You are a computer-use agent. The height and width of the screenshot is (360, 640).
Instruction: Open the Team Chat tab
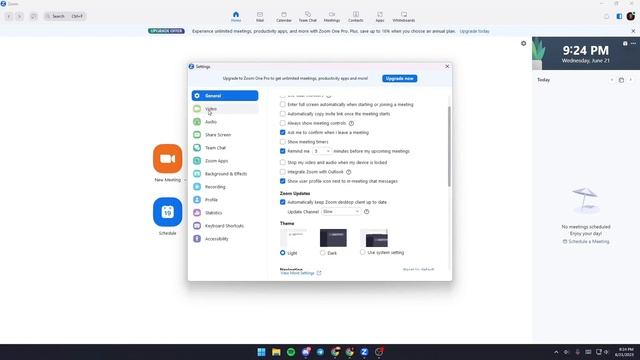[x=308, y=17]
